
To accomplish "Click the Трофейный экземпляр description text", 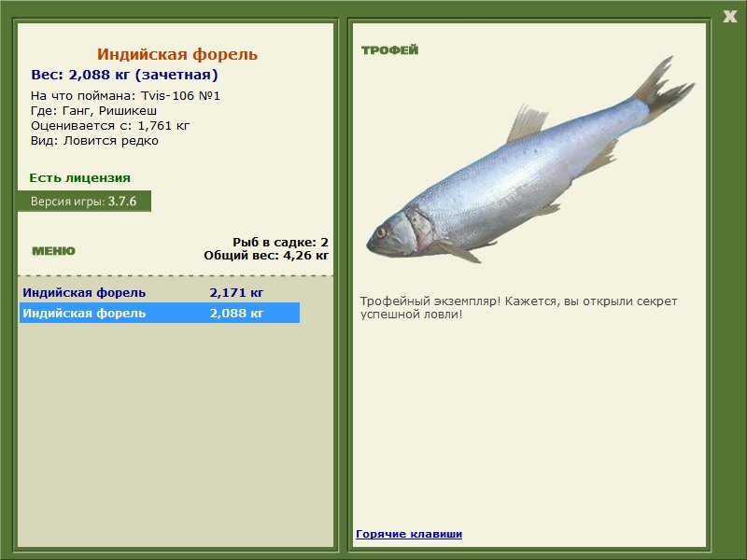I will (518, 308).
